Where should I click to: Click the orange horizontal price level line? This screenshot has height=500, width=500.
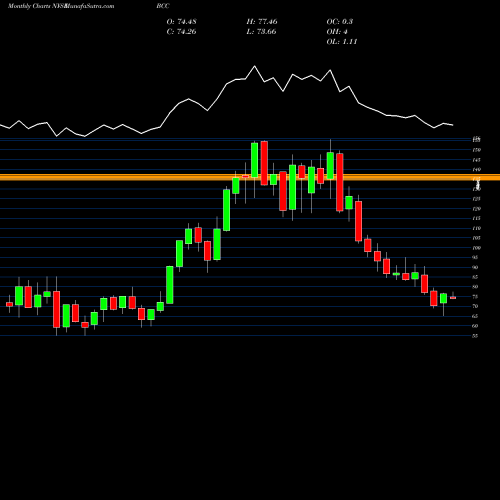coord(250,177)
